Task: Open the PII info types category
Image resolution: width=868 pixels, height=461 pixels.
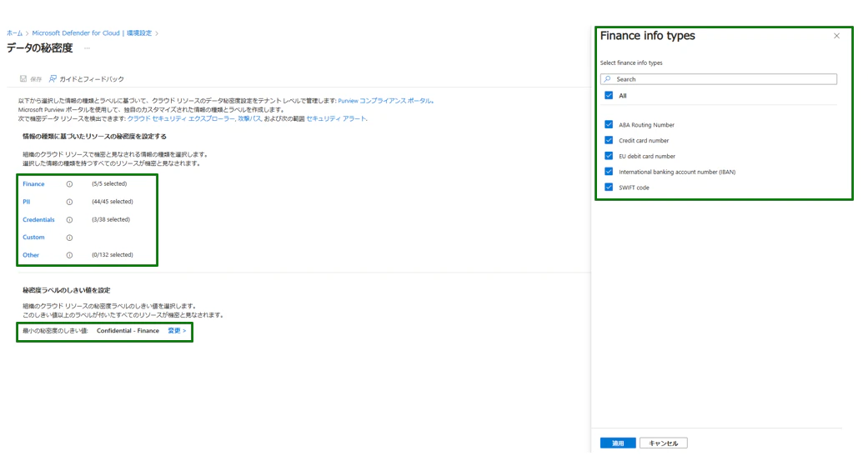Action: (27, 202)
